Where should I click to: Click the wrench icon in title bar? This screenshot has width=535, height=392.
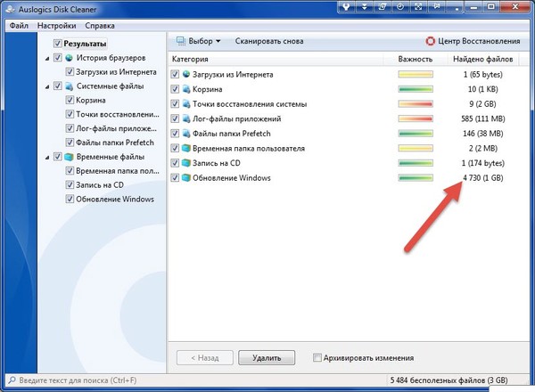(x=346, y=6)
